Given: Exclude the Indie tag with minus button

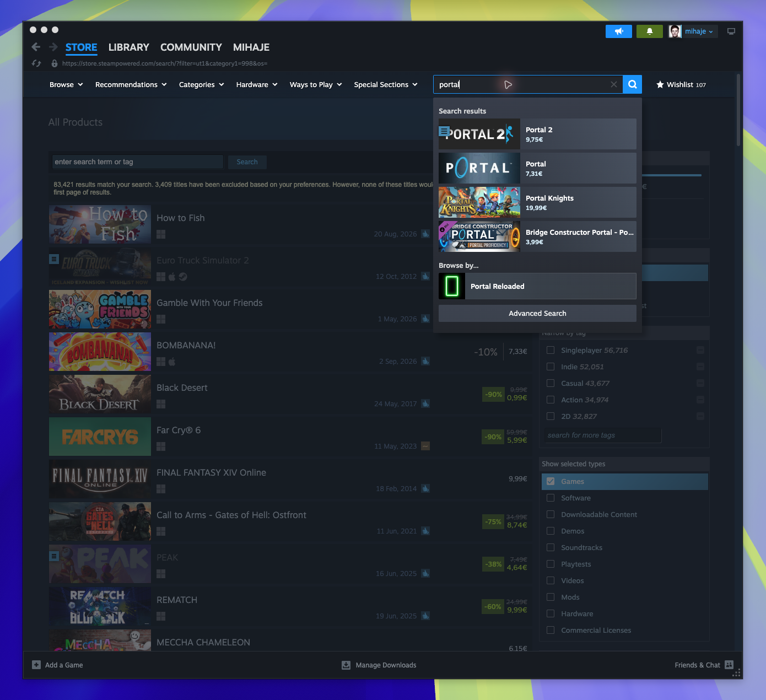Looking at the screenshot, I should 700,367.
